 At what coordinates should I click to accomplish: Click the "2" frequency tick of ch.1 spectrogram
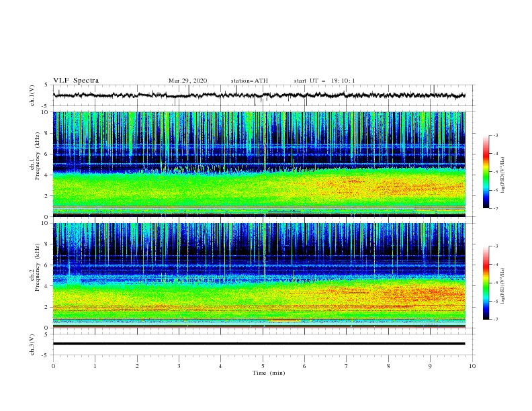48,196
